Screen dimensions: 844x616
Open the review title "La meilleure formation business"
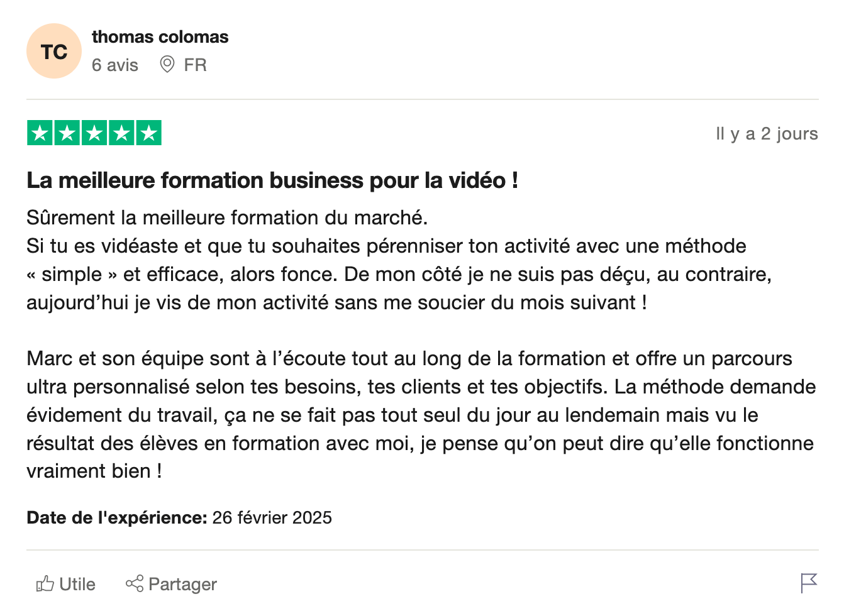272,180
